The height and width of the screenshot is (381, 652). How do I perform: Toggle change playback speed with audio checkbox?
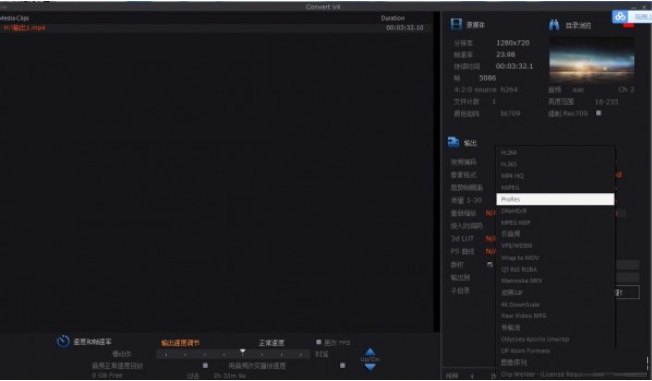coord(342,365)
